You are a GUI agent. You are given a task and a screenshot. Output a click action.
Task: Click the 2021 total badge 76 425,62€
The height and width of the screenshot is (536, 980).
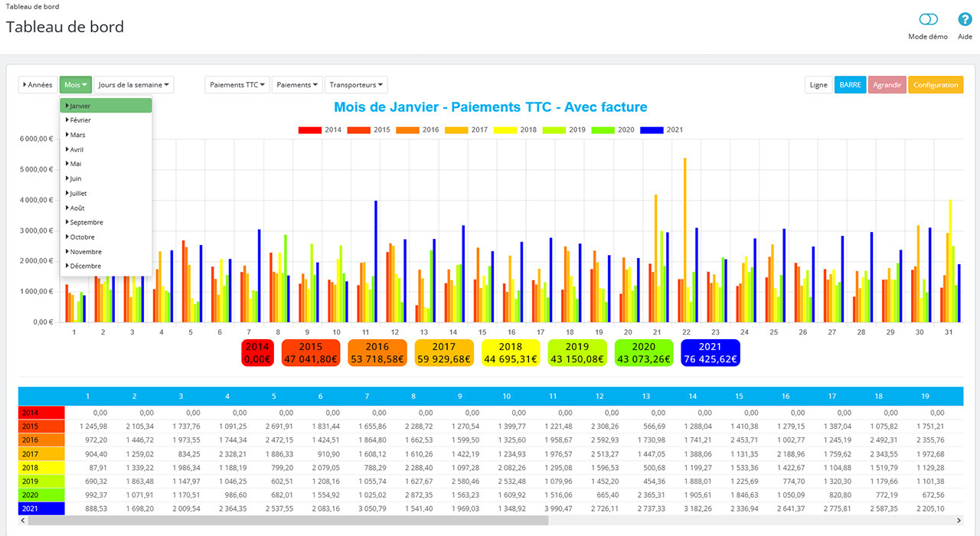710,353
